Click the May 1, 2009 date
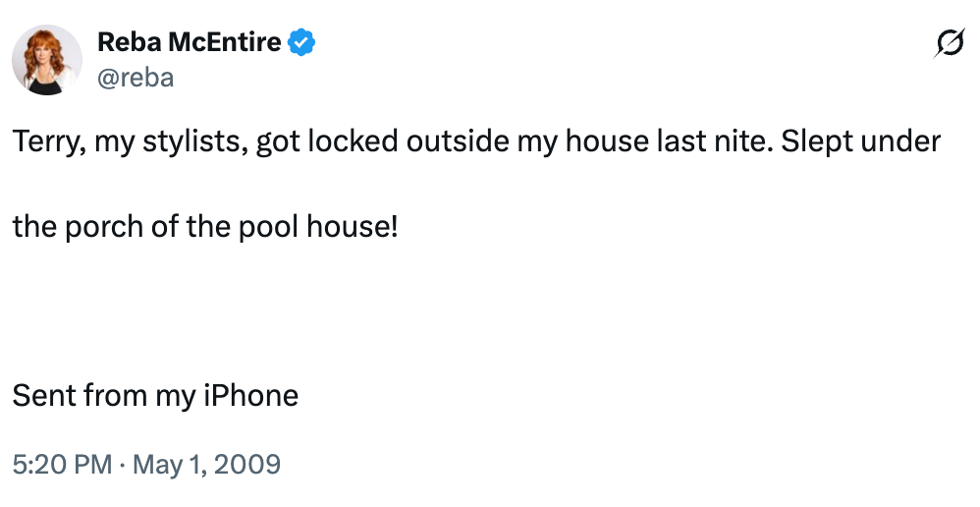Viewport: 980px width, 507px height. [x=206, y=463]
